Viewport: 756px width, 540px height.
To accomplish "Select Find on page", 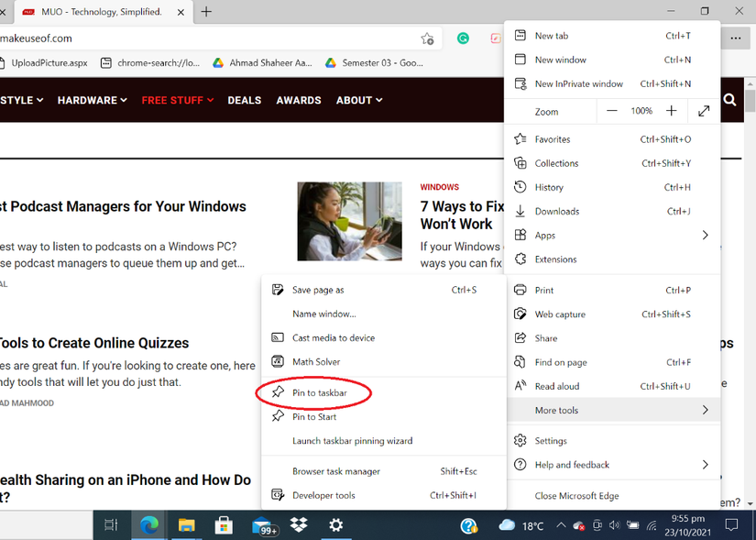I will coord(612,362).
